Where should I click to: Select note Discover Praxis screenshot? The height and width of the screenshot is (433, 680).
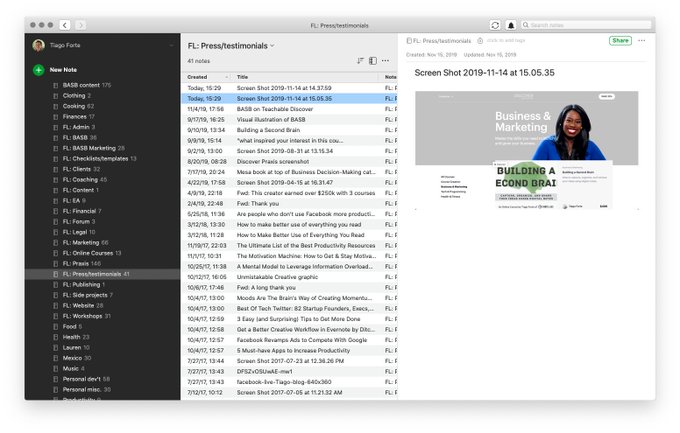coord(289,161)
